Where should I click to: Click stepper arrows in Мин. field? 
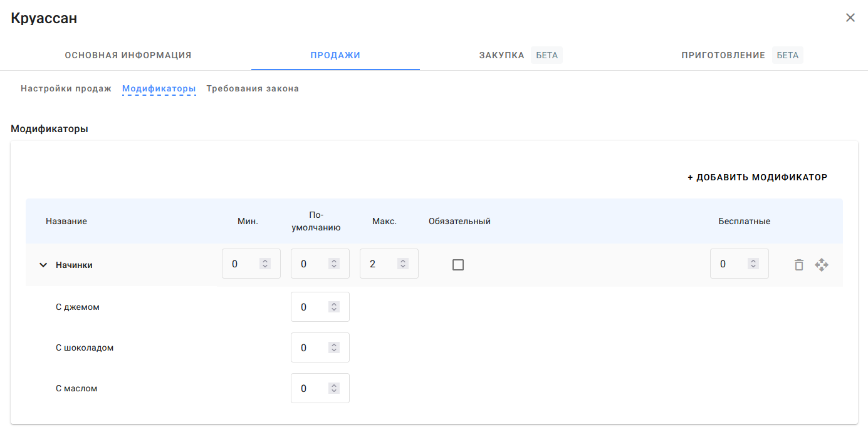pos(265,264)
